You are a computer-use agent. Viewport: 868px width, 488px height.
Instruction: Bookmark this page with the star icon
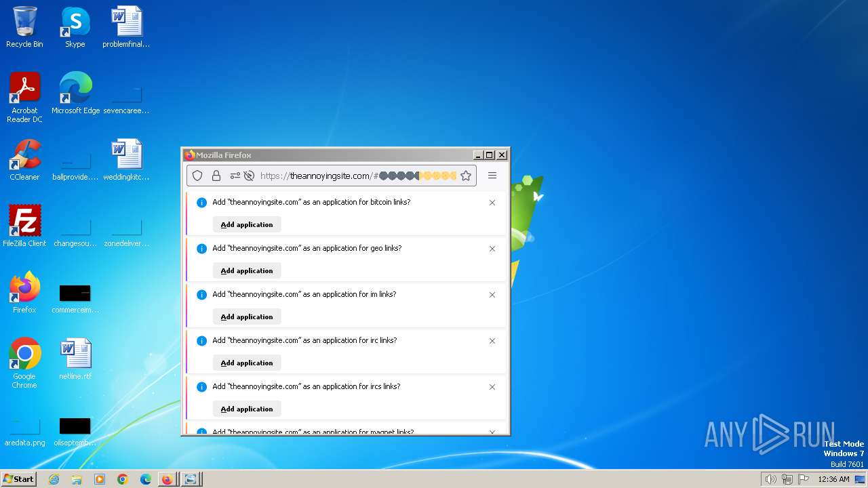pyautogui.click(x=466, y=176)
